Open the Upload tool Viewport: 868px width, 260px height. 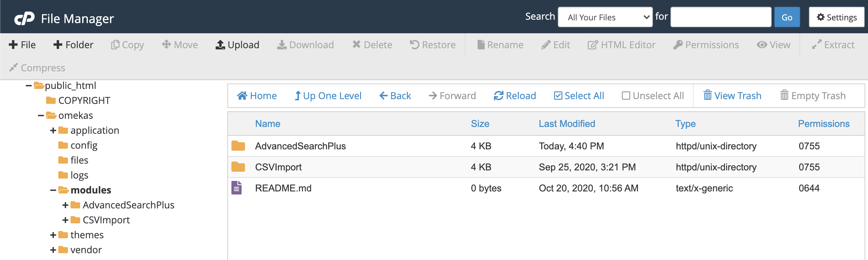click(238, 45)
